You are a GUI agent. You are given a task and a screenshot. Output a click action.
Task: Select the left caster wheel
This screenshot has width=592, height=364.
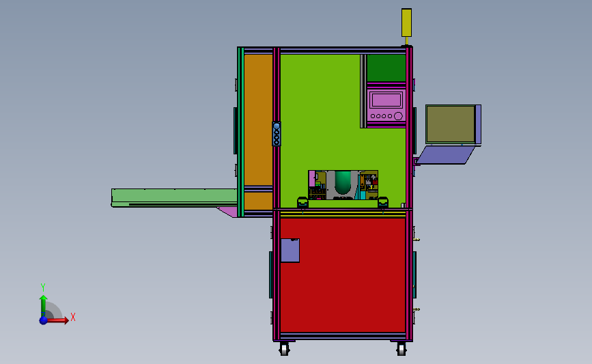coord(284,349)
